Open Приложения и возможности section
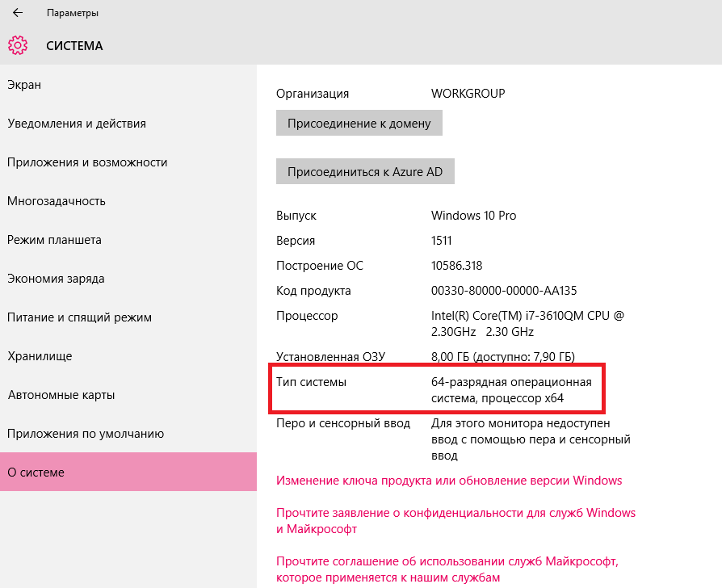The height and width of the screenshot is (588, 722). (87, 162)
